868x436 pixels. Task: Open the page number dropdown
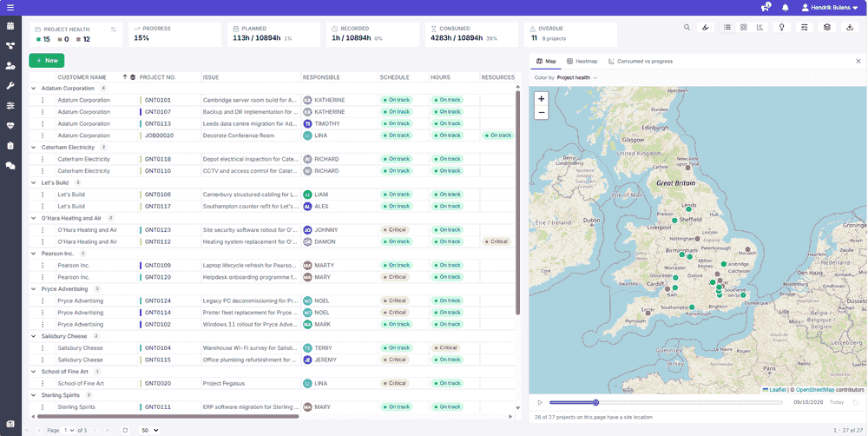click(69, 430)
